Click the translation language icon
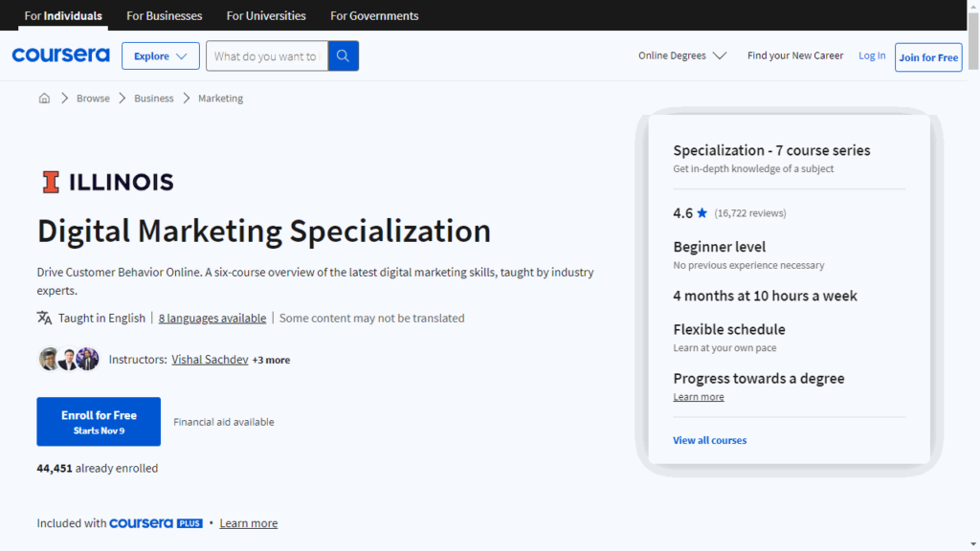This screenshot has height=551, width=980. [44, 318]
